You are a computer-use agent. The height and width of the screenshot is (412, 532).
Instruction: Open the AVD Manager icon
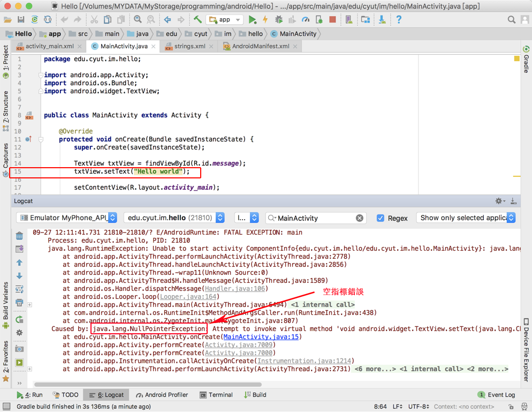point(348,20)
